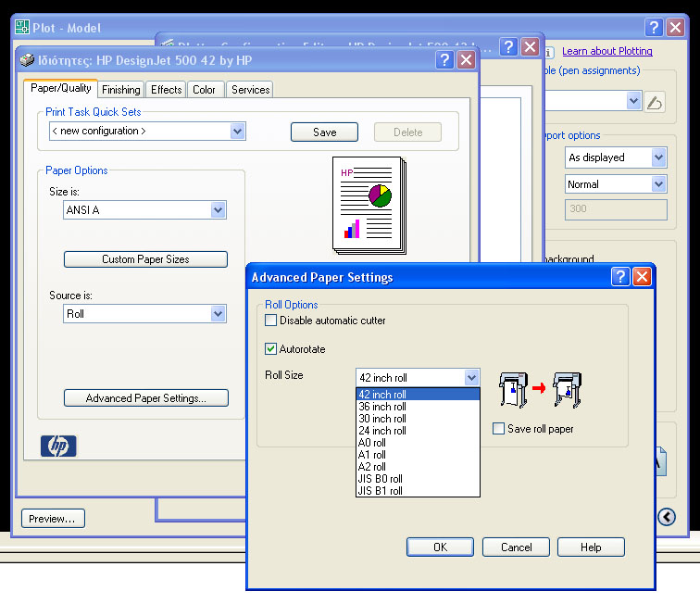Collapse the Roll Size combo box arrow

point(471,378)
